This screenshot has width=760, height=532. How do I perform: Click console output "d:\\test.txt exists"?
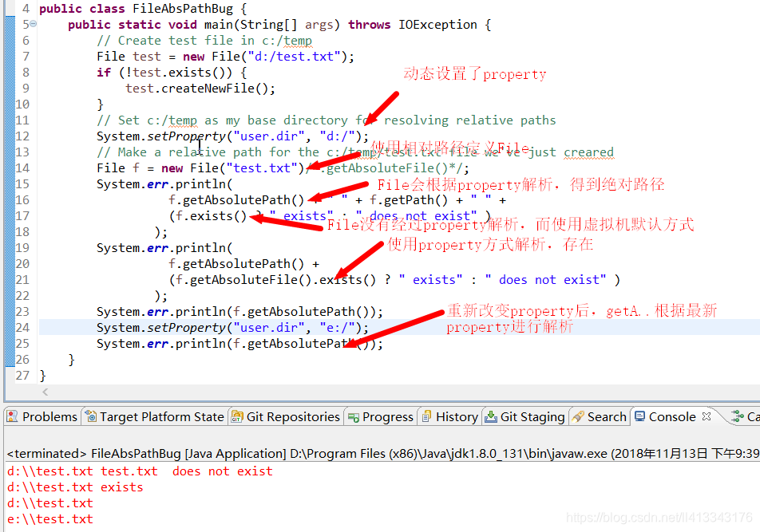[75, 487]
